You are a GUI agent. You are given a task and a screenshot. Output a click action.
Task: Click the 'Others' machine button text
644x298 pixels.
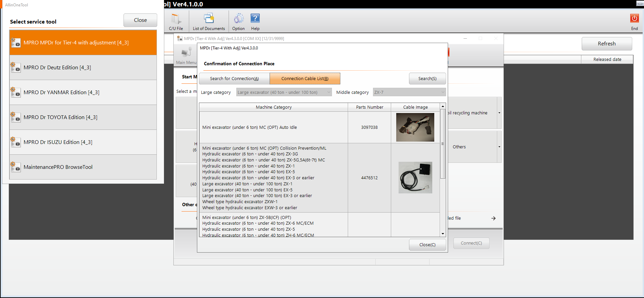click(x=459, y=147)
